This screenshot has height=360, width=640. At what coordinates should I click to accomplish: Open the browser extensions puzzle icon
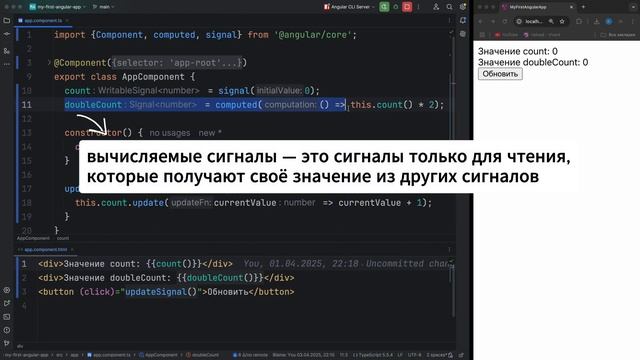point(579,21)
